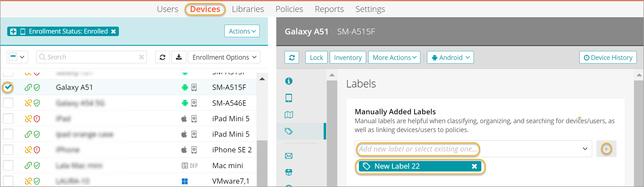The width and height of the screenshot is (644, 187).
Task: Expand the Actions dropdown
Action: (x=242, y=31)
